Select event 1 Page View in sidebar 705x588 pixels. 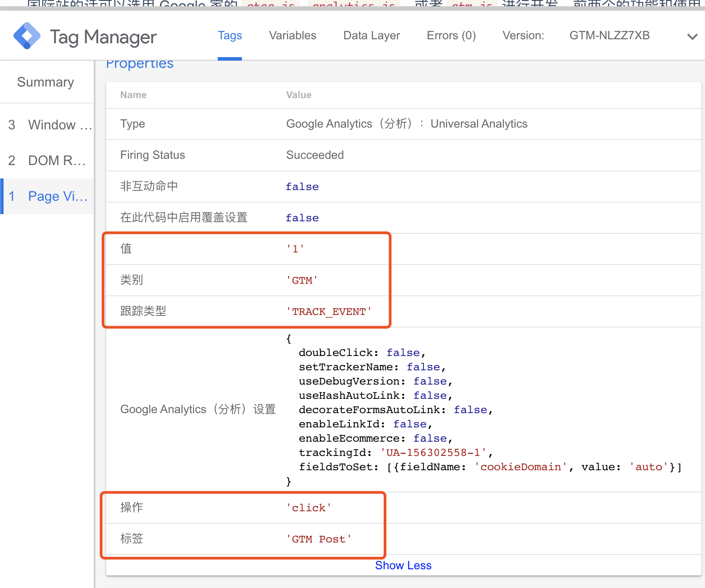click(47, 196)
